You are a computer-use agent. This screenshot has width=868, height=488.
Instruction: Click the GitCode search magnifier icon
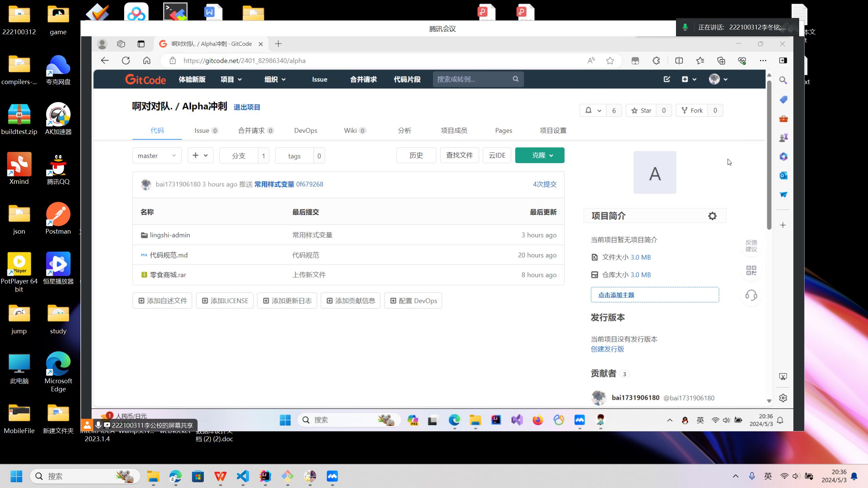[515, 79]
